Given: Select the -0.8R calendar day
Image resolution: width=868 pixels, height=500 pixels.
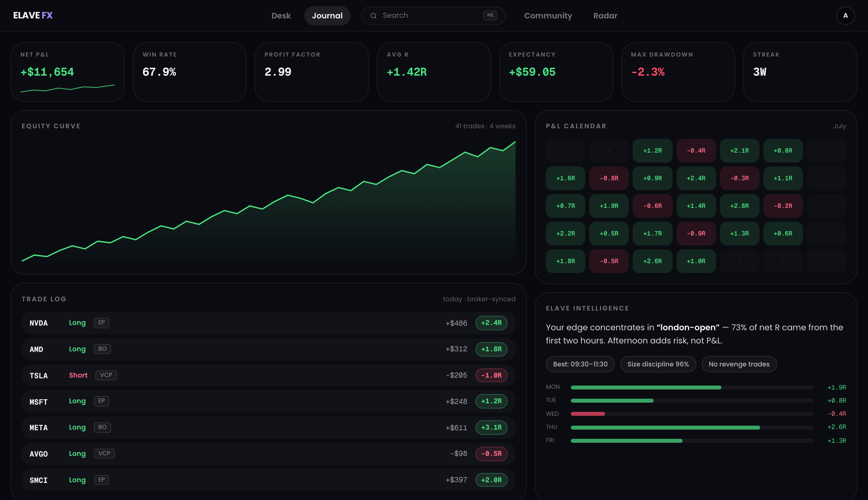Looking at the screenshot, I should point(609,178).
